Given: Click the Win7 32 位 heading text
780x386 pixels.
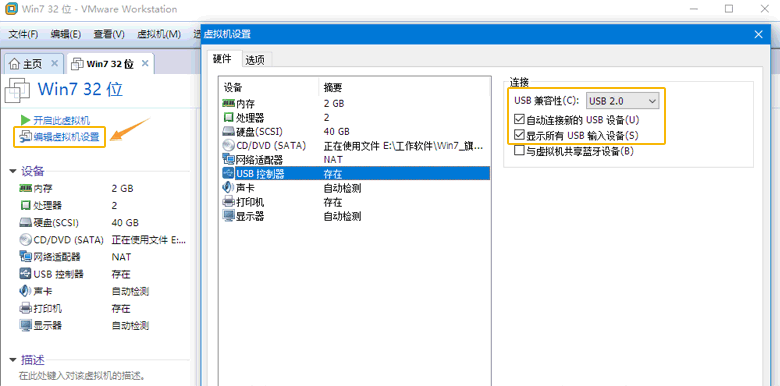Looking at the screenshot, I should tap(80, 90).
